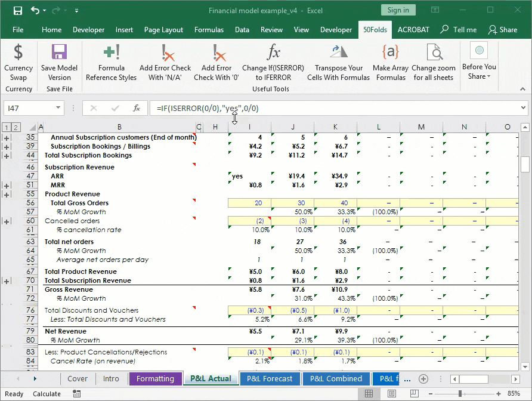The image size is (532, 401).
Task: Click the Currency Swap dollar icon
Action: click(x=18, y=52)
